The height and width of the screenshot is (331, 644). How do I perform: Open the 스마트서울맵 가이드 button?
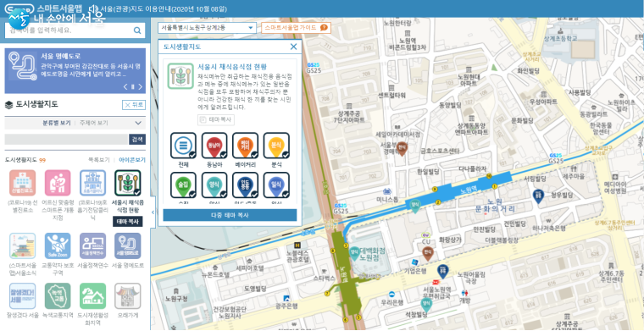[x=296, y=28]
